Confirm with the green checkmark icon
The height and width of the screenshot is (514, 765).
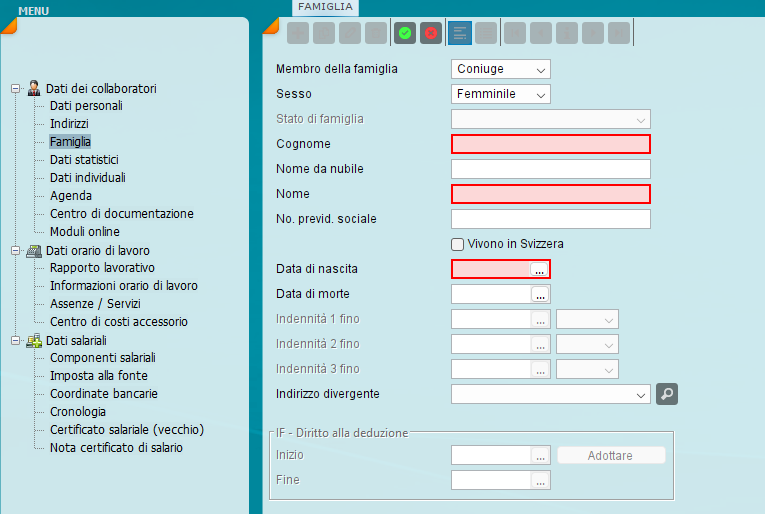coord(405,33)
